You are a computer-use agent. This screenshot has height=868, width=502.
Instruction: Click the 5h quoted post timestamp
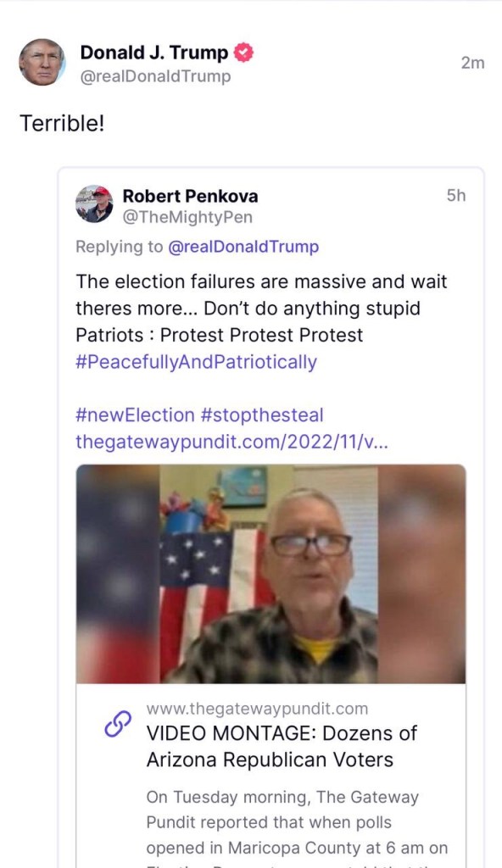pyautogui.click(x=456, y=196)
